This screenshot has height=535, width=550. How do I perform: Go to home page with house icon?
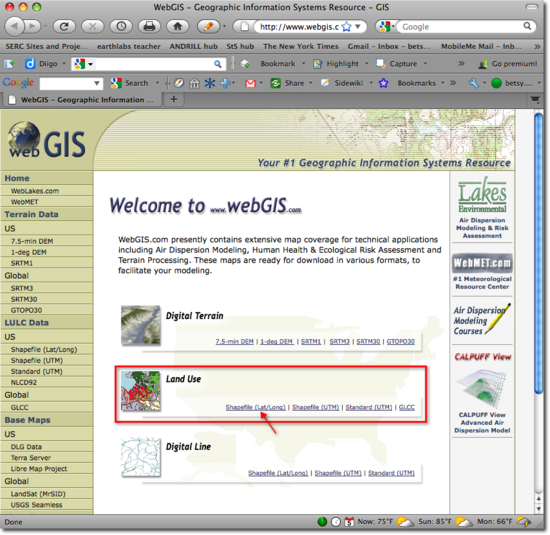pos(178,26)
